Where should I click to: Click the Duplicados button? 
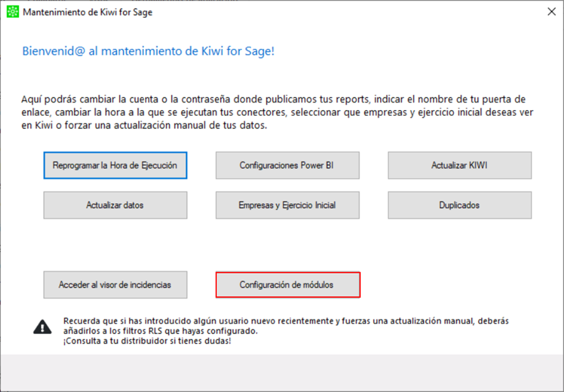pyautogui.click(x=460, y=205)
